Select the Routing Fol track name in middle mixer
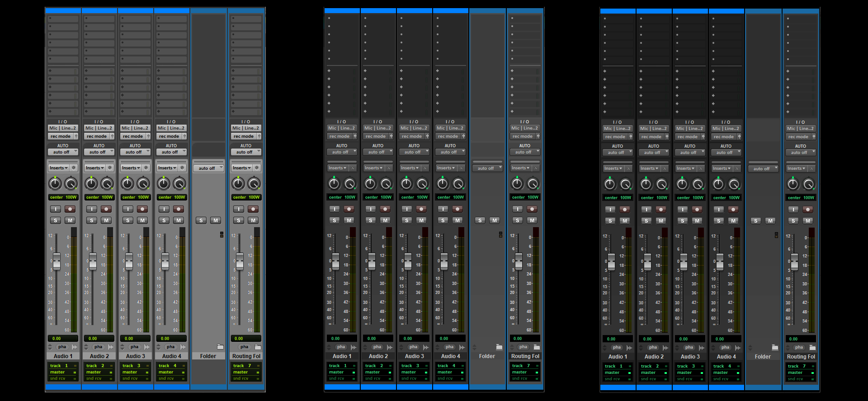This screenshot has width=868, height=401. (x=525, y=356)
